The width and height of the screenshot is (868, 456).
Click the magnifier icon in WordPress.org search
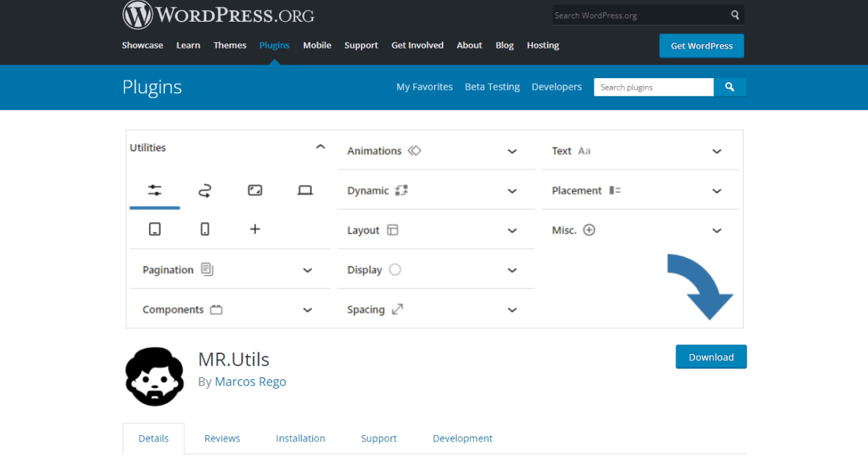click(x=735, y=14)
